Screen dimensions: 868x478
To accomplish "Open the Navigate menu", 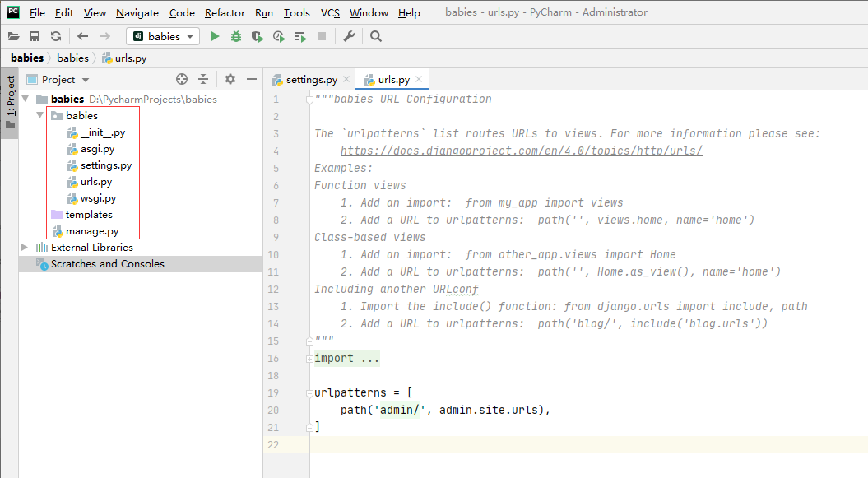I will point(137,12).
